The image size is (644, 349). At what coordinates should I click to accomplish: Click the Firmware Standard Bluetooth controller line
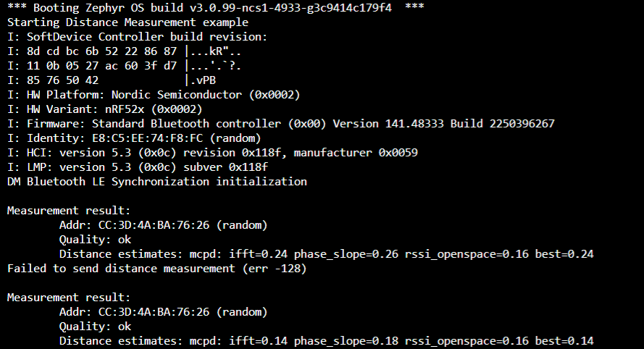(281, 124)
